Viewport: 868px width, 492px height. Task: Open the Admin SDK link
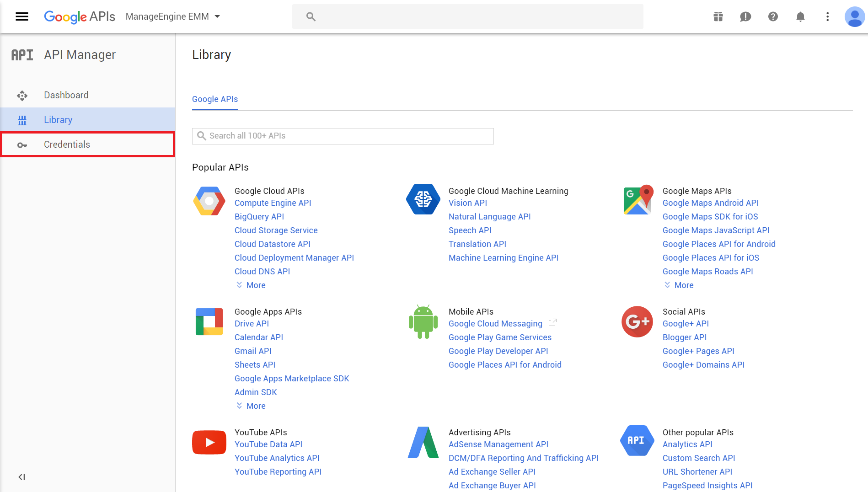click(256, 392)
